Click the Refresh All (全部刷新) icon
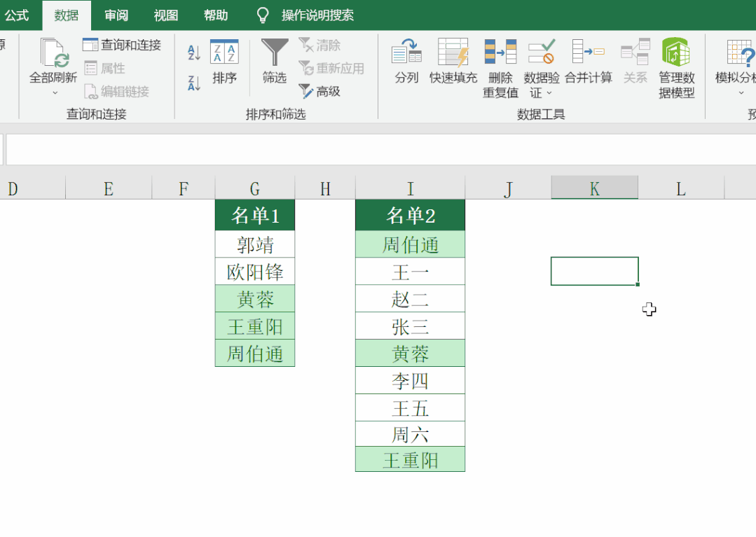756x537 pixels. (x=54, y=53)
